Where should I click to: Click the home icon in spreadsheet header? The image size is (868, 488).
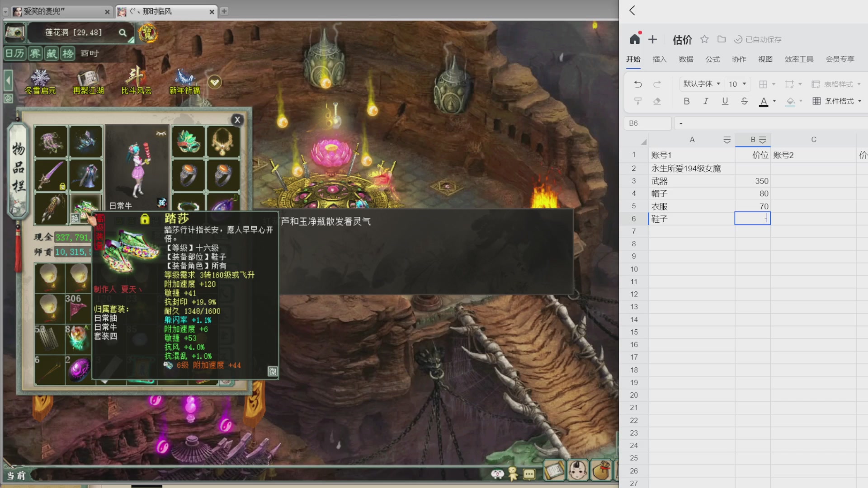[635, 39]
